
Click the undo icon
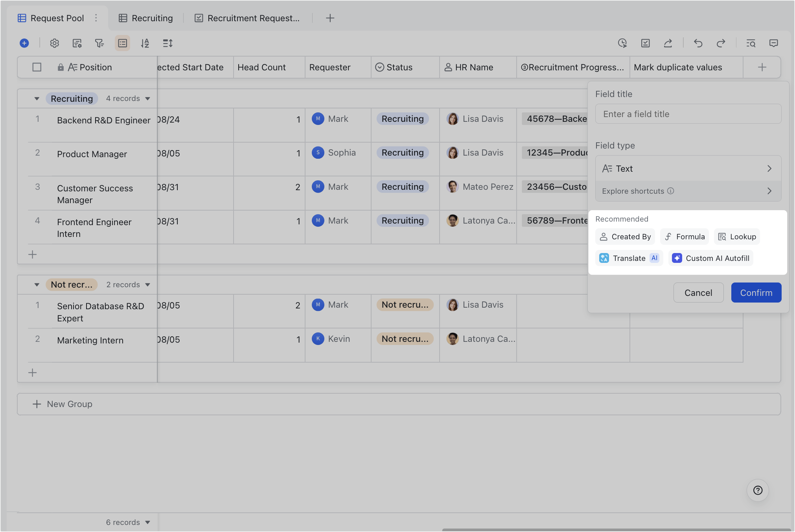(x=698, y=43)
